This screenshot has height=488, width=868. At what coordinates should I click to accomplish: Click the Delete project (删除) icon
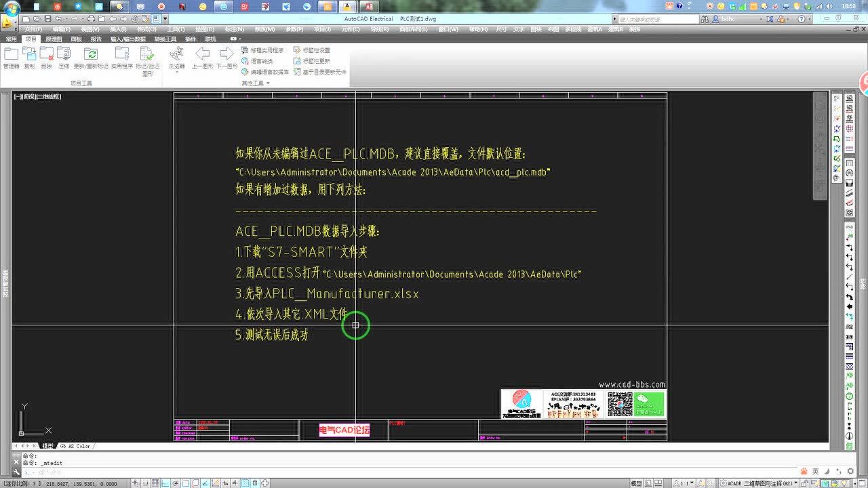point(47,54)
